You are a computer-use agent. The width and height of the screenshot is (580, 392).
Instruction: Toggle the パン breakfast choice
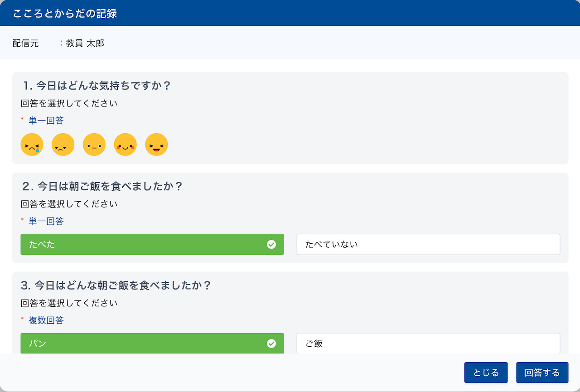(152, 344)
